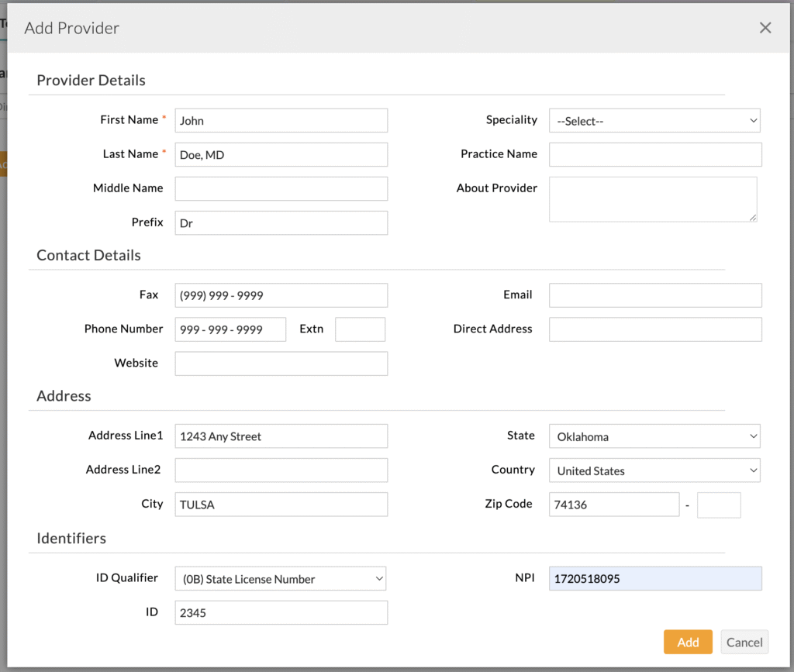Open the Speciality dropdown
Viewport: 794px width, 672px height.
[x=654, y=121]
